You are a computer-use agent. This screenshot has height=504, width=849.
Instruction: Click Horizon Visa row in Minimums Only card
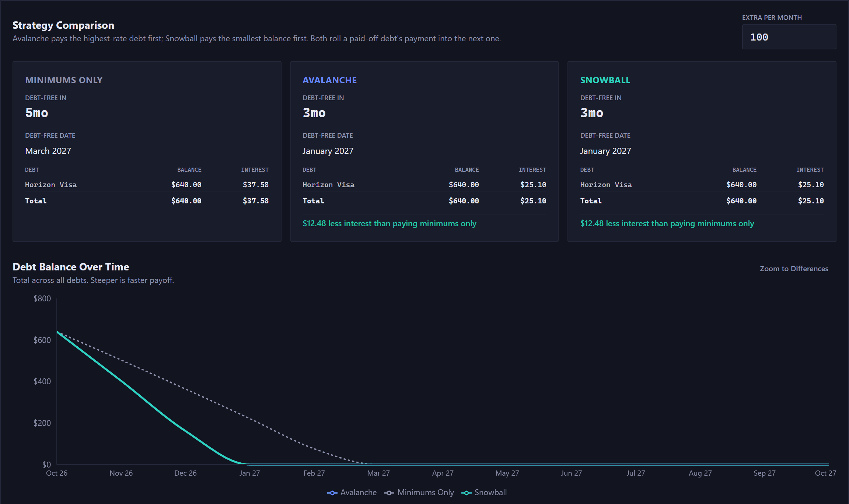(x=147, y=185)
